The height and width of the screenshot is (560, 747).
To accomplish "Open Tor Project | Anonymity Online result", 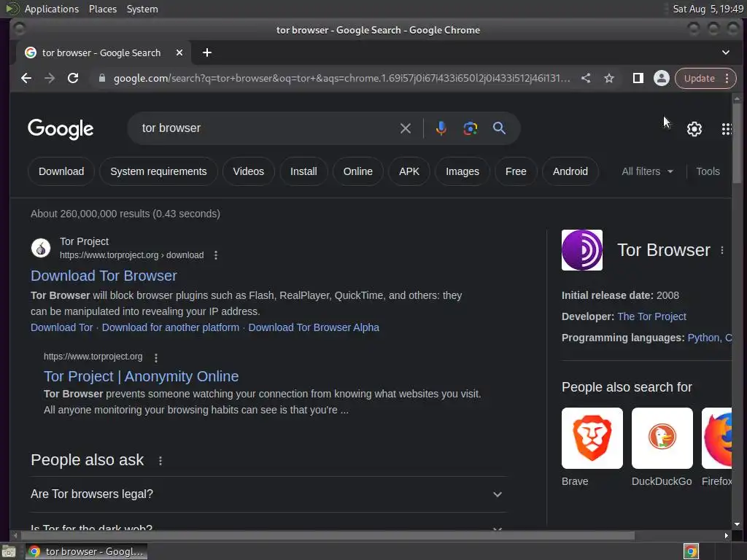I will (x=142, y=376).
